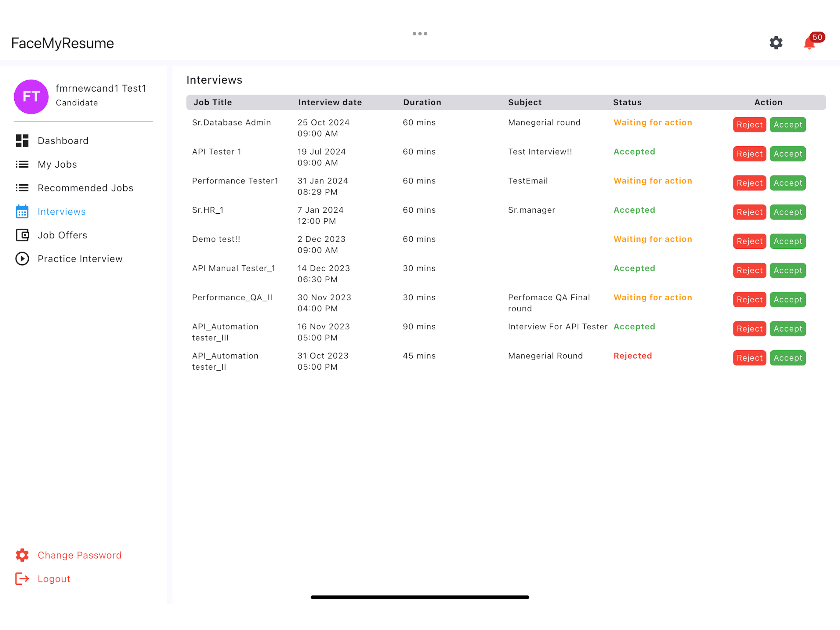Click the Change Password gear icon
Viewport: 840px width, 630px height.
coord(22,555)
